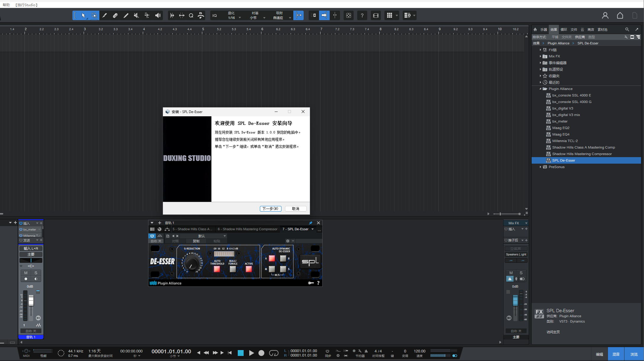Select the Listen speaker tool
Image resolution: width=644 pixels, height=361 pixels.
158,15
